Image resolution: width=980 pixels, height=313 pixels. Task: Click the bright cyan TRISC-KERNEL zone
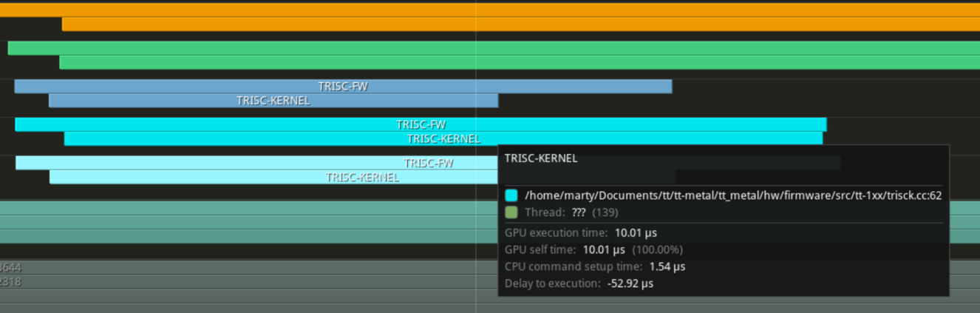[x=443, y=138]
